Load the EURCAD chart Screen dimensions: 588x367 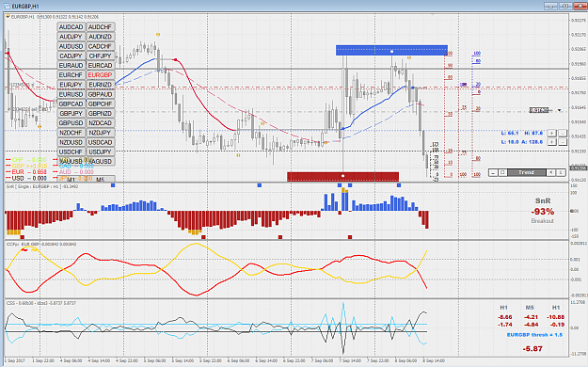tap(100, 65)
